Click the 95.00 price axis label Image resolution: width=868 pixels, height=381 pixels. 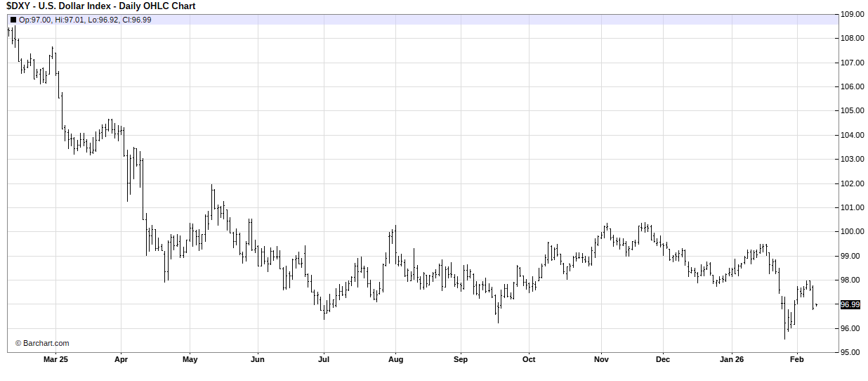852,352
